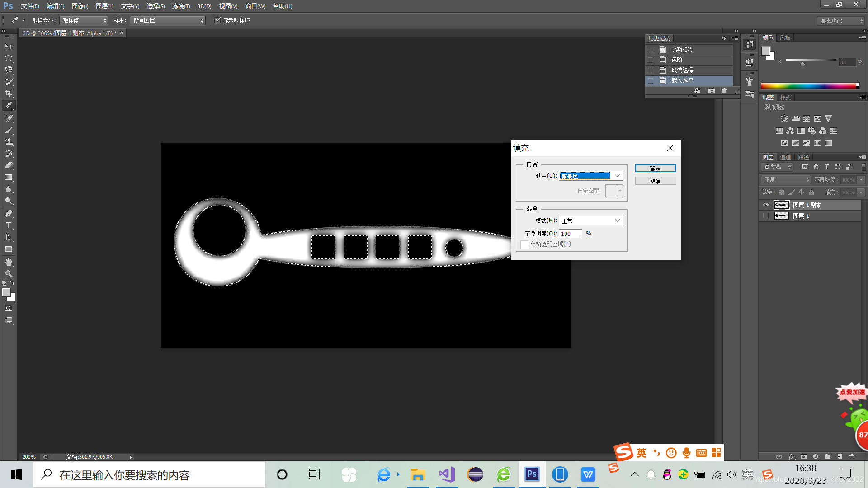
Task: Open the 取样大小 dropdown
Action: point(84,20)
